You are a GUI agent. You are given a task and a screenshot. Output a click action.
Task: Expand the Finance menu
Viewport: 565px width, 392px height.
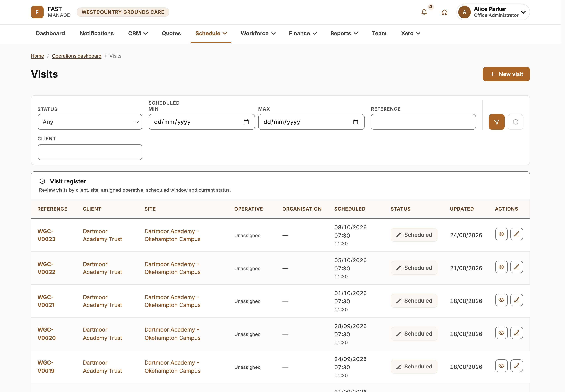[303, 33]
